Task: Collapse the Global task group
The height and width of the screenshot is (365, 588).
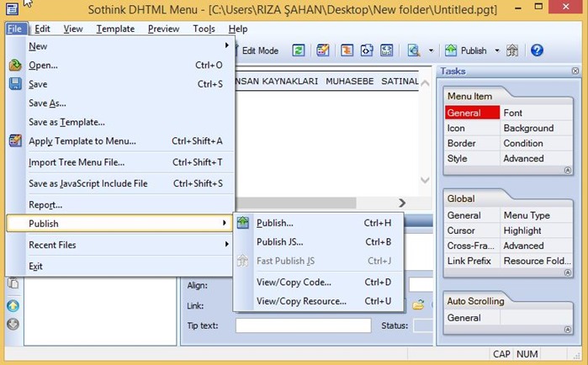Action: [x=568, y=272]
